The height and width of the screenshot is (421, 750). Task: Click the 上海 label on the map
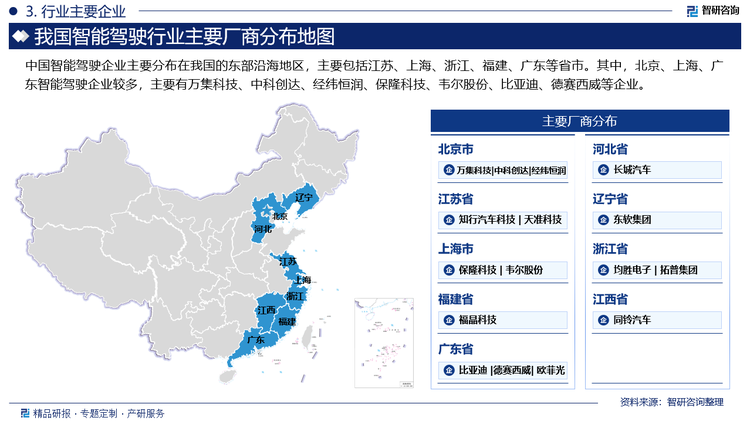tap(302, 279)
